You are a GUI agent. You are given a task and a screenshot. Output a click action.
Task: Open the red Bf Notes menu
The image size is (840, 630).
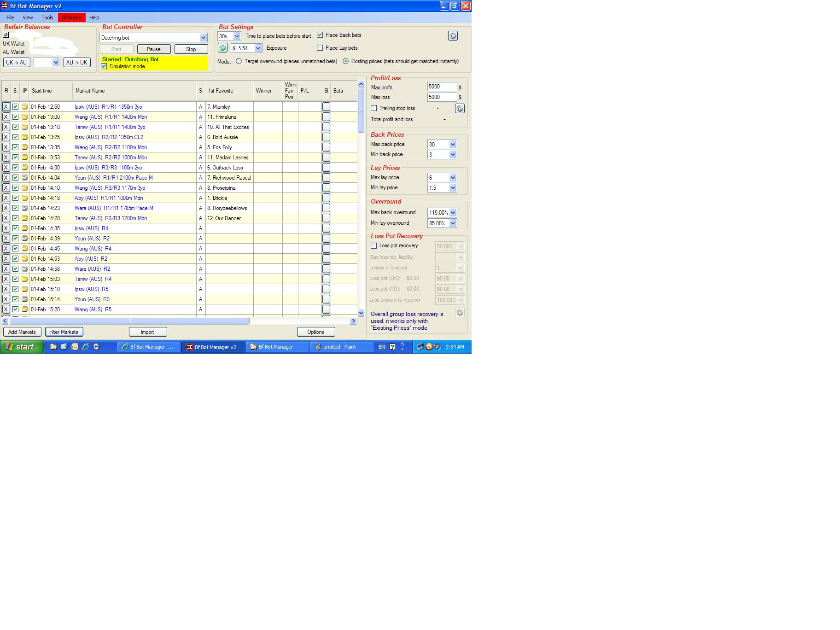point(71,17)
